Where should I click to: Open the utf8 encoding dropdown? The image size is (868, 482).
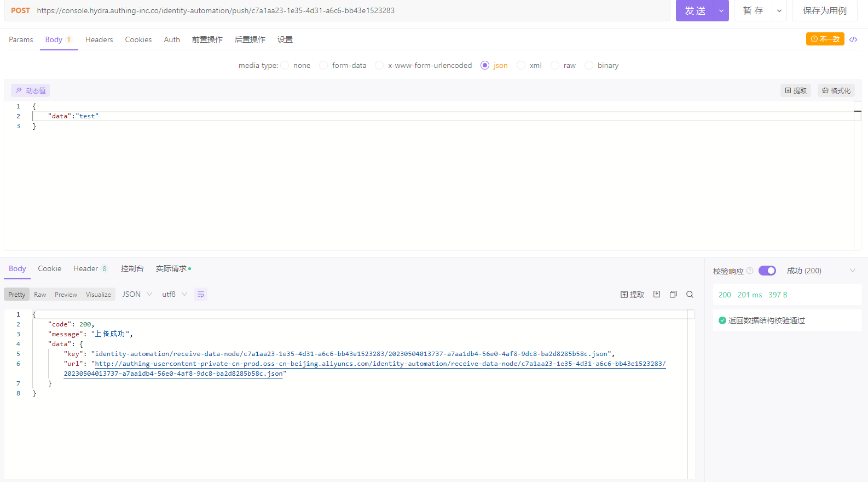pos(175,295)
